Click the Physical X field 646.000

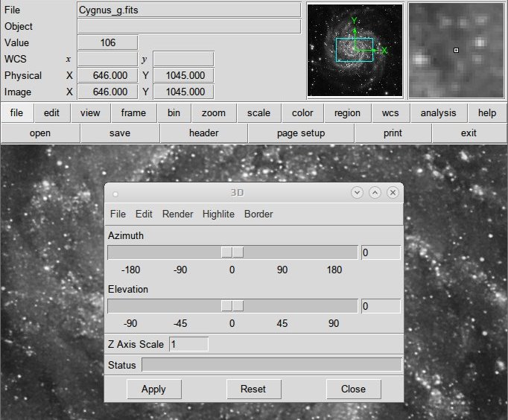(x=108, y=75)
